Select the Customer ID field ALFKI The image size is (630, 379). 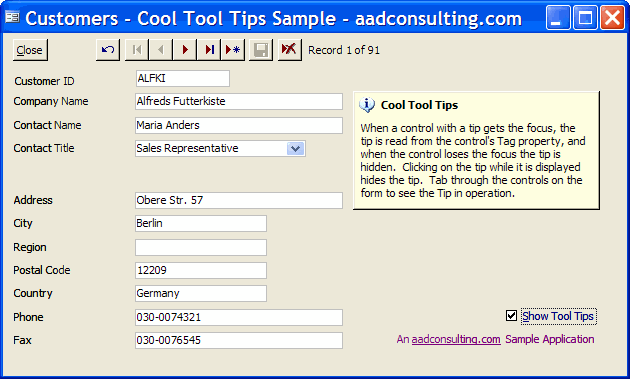[x=183, y=78]
